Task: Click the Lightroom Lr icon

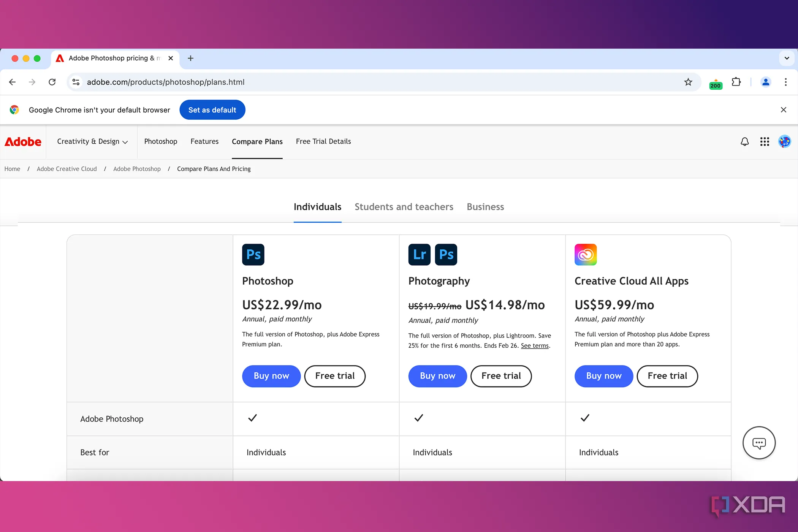Action: [419, 254]
